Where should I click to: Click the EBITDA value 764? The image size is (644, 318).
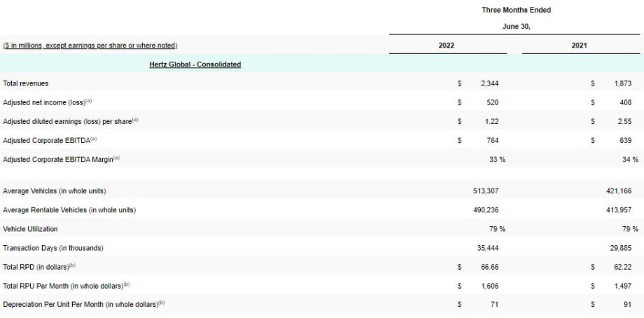click(492, 141)
